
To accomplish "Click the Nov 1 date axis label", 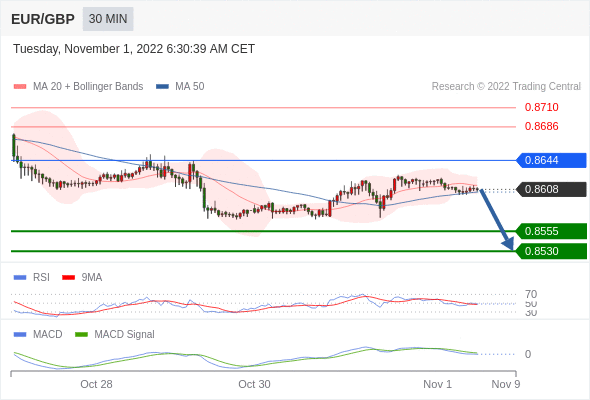I will click(437, 384).
